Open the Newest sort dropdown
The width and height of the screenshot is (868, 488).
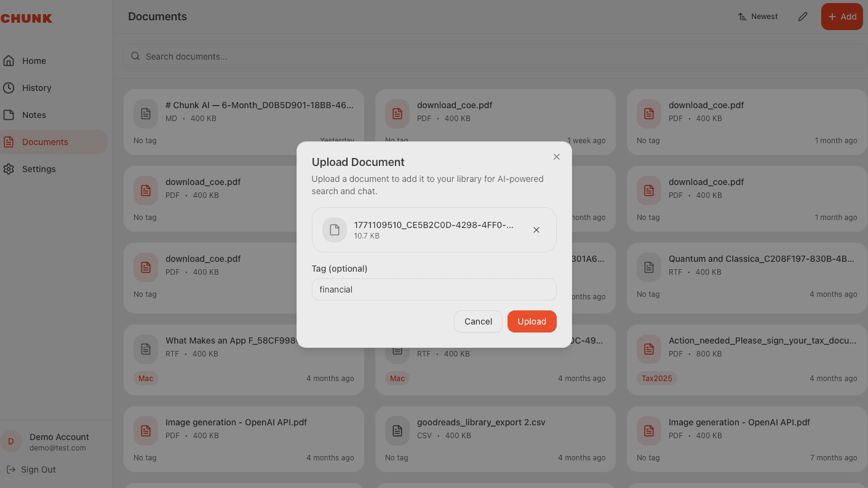click(x=758, y=16)
